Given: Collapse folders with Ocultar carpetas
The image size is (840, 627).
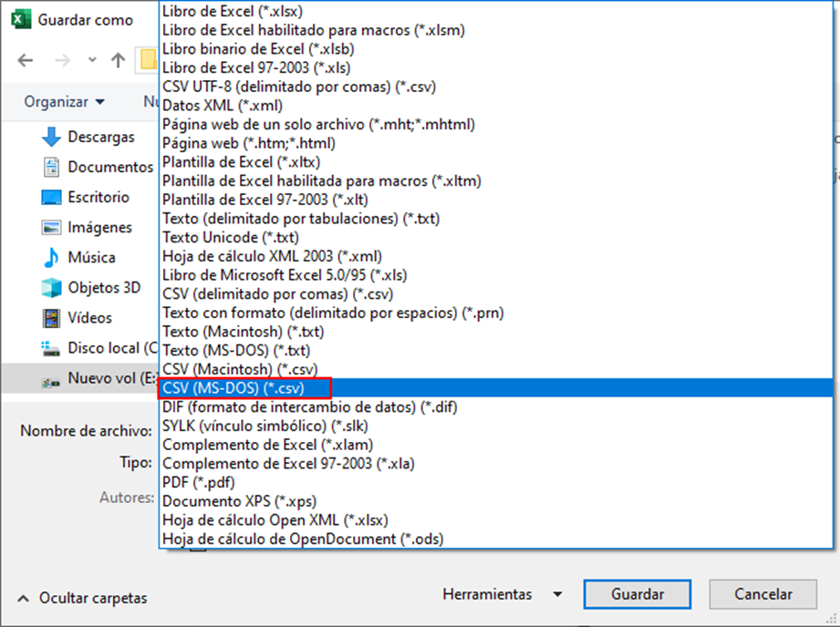Looking at the screenshot, I should pyautogui.click(x=82, y=599).
